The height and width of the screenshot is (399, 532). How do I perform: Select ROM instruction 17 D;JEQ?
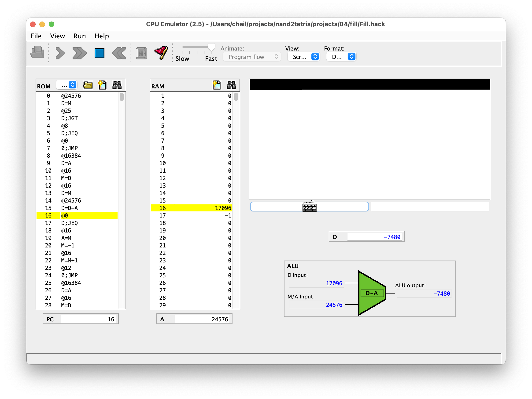pos(69,223)
